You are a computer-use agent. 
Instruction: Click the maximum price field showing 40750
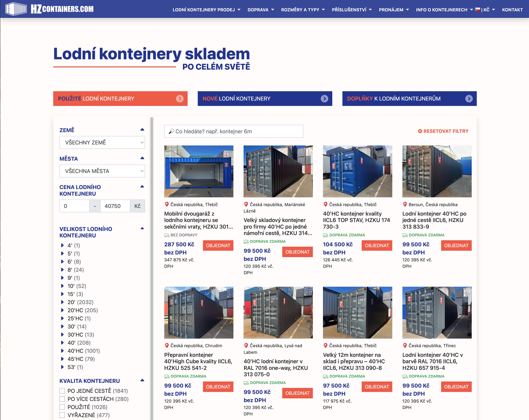click(x=115, y=206)
